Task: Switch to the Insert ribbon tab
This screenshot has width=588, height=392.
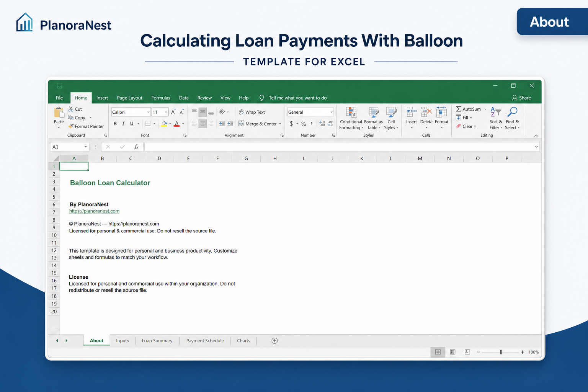Action: point(102,98)
